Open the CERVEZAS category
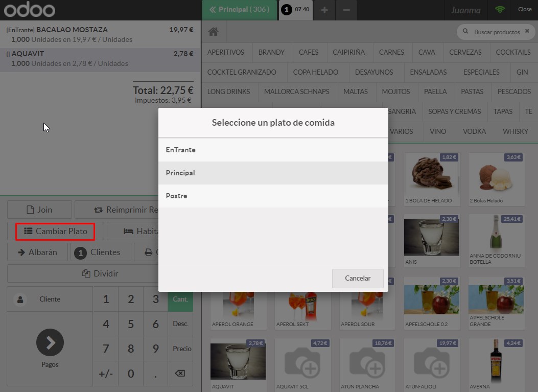This screenshot has height=392, width=538. [x=465, y=52]
